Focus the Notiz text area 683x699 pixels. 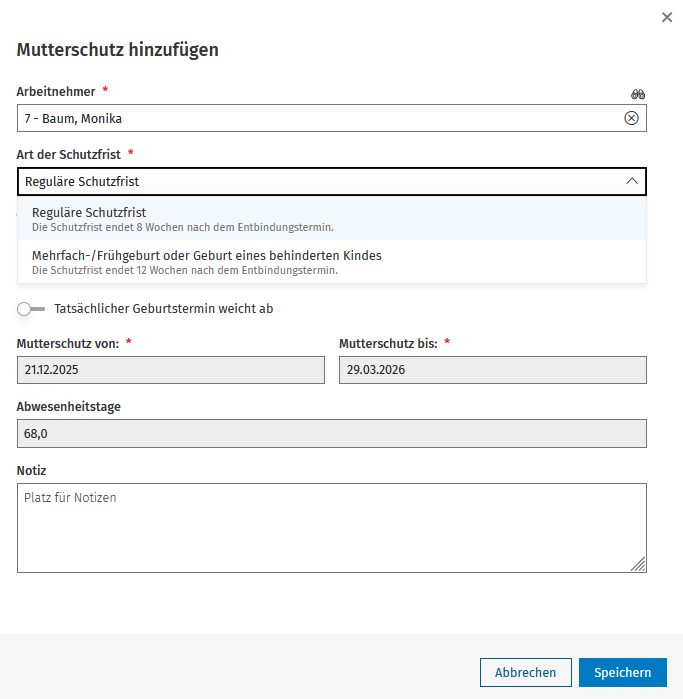(332, 528)
